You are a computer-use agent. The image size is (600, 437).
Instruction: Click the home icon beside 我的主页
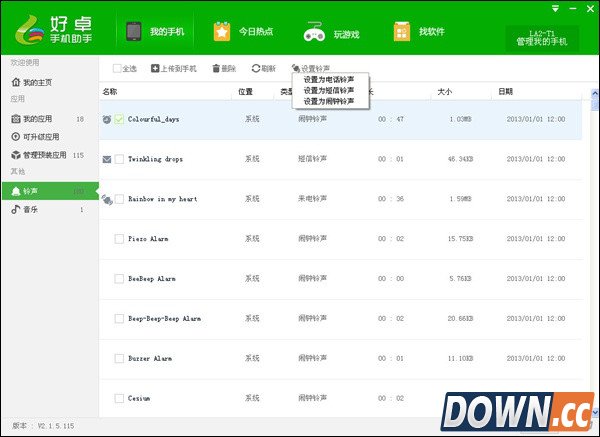[x=16, y=82]
